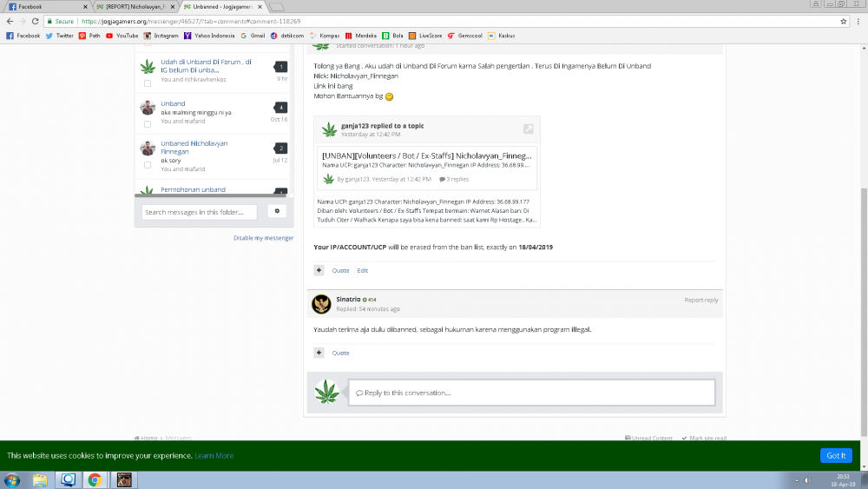
Task: Open the Learn More cookie link
Action: tap(214, 455)
